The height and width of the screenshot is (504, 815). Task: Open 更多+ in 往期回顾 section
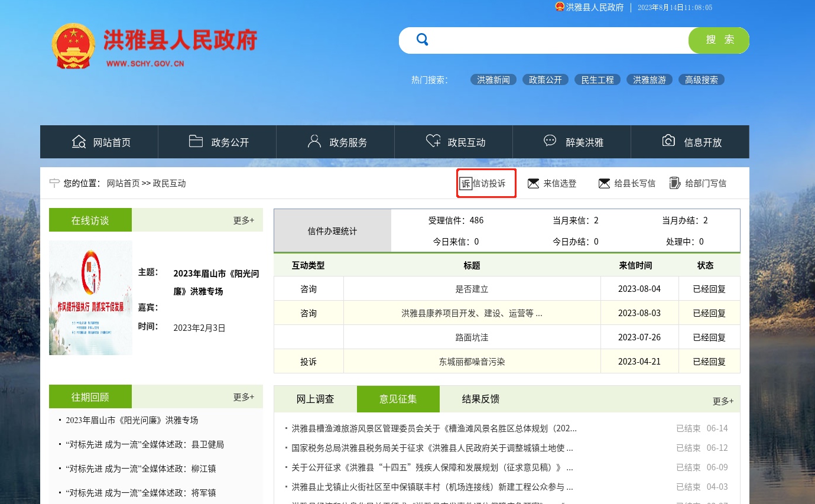click(243, 397)
